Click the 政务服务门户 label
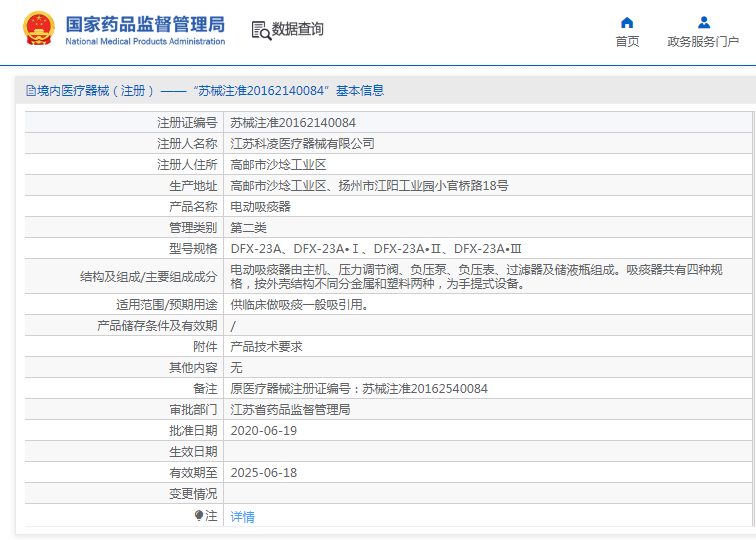This screenshot has width=756, height=540. pyautogui.click(x=703, y=41)
